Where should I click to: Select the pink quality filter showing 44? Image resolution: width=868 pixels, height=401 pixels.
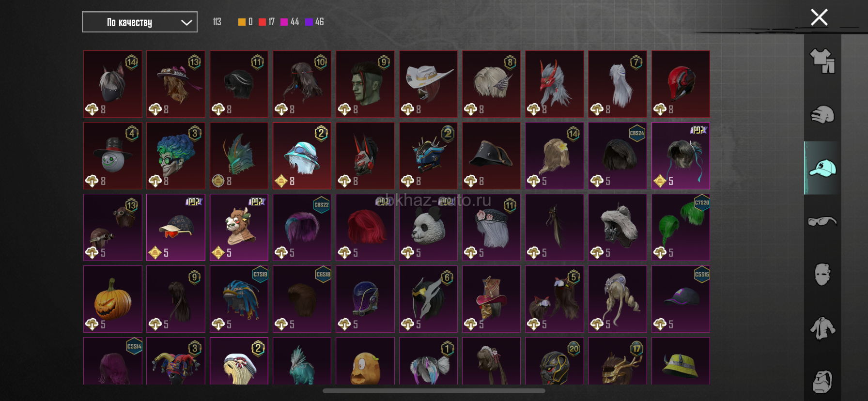284,22
